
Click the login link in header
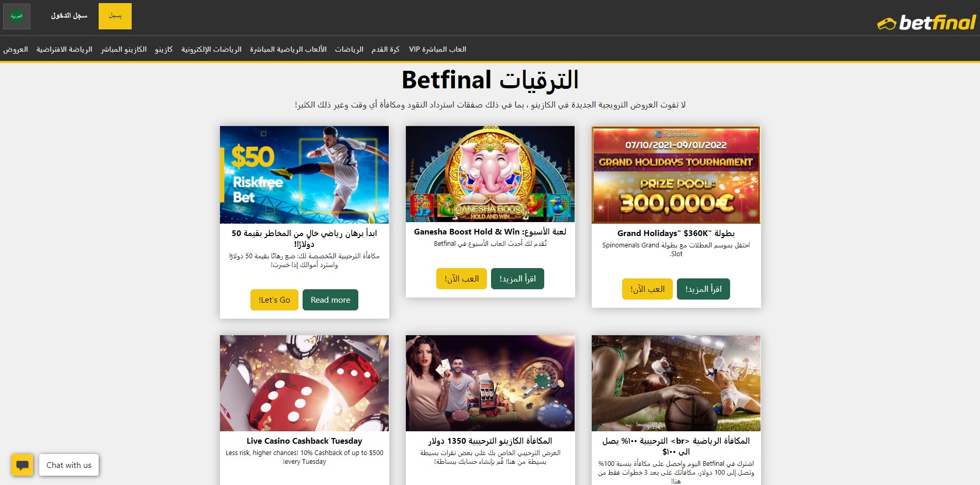pyautogui.click(x=69, y=15)
